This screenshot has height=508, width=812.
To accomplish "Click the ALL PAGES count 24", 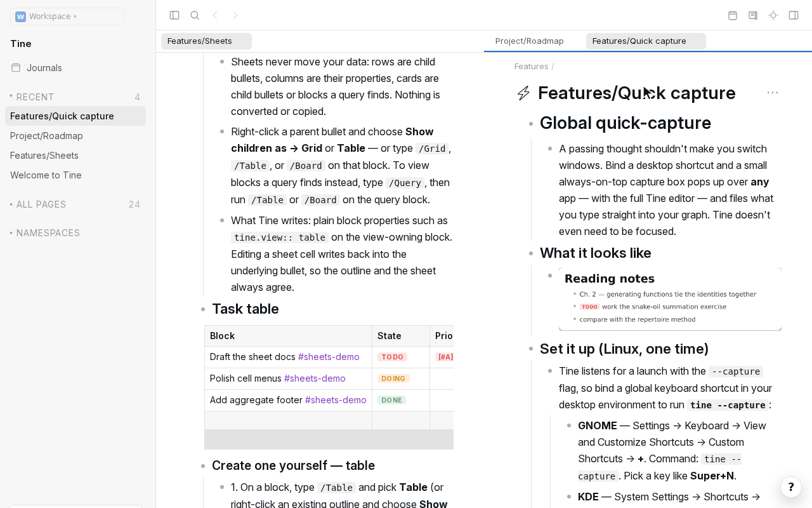I will pyautogui.click(x=134, y=204).
